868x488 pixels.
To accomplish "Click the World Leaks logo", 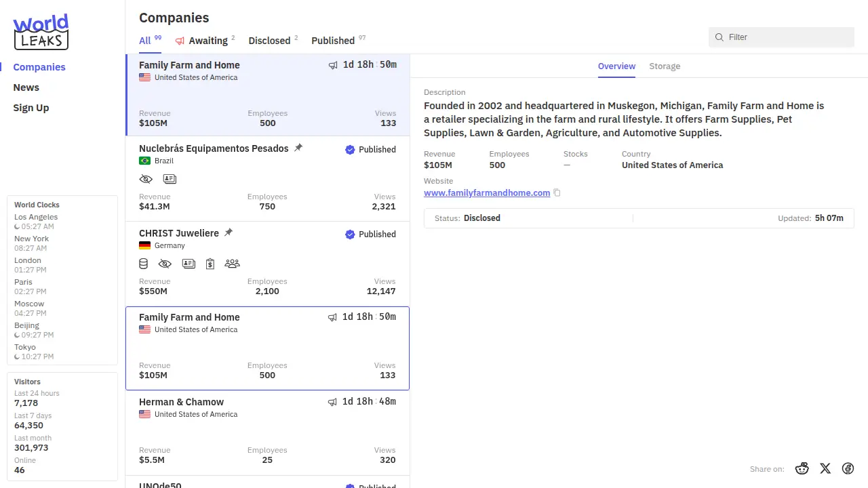I will click(41, 32).
